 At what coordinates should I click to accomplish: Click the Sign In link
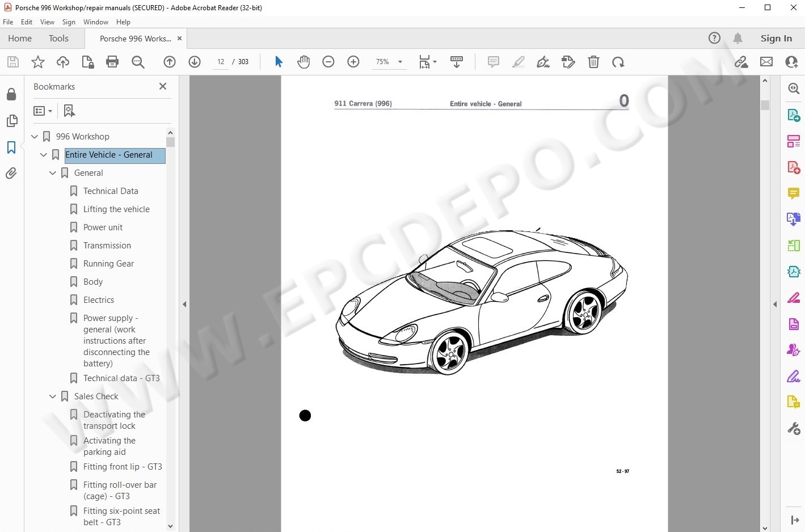(776, 38)
